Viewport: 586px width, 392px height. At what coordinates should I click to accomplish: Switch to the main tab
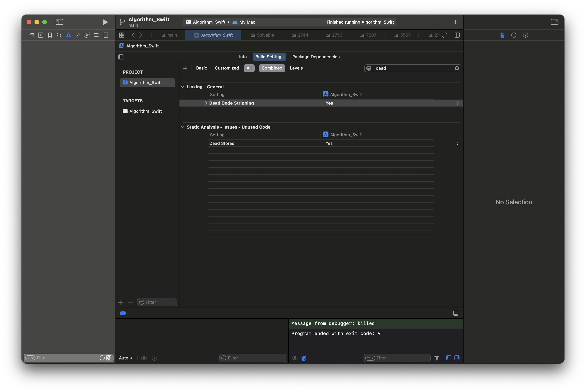click(x=169, y=35)
